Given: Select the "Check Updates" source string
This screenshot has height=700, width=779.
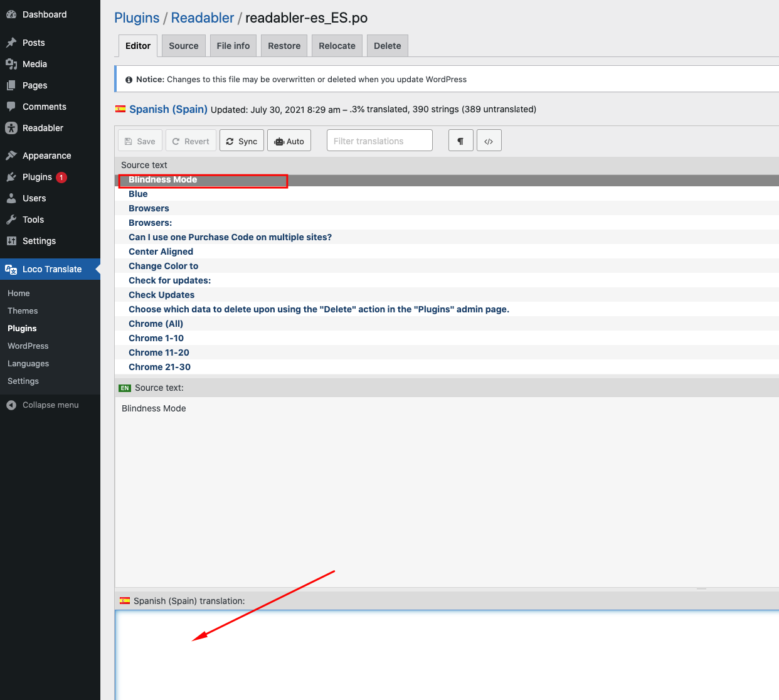Looking at the screenshot, I should point(161,295).
